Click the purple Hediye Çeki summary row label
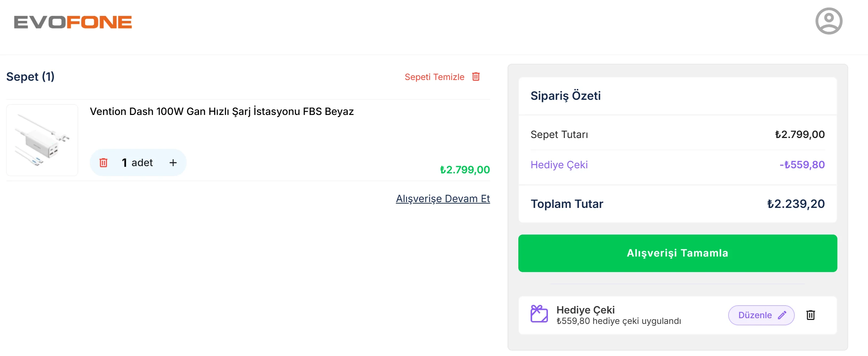 [x=559, y=165]
